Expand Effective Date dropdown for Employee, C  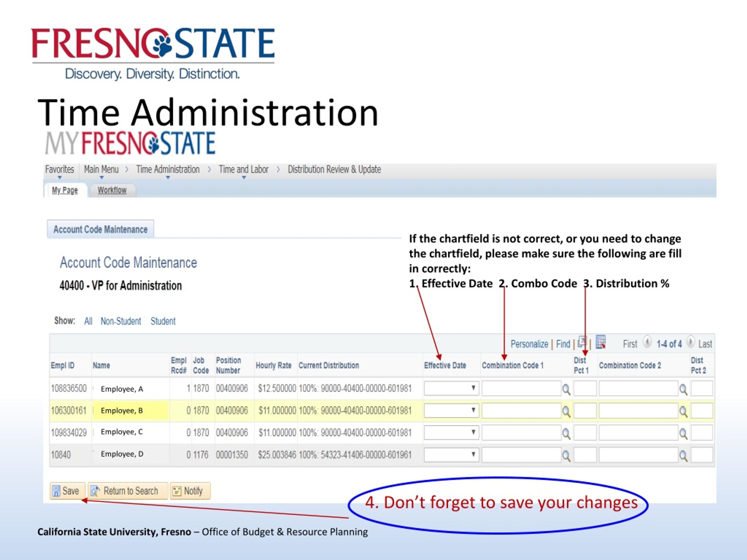coord(451,433)
